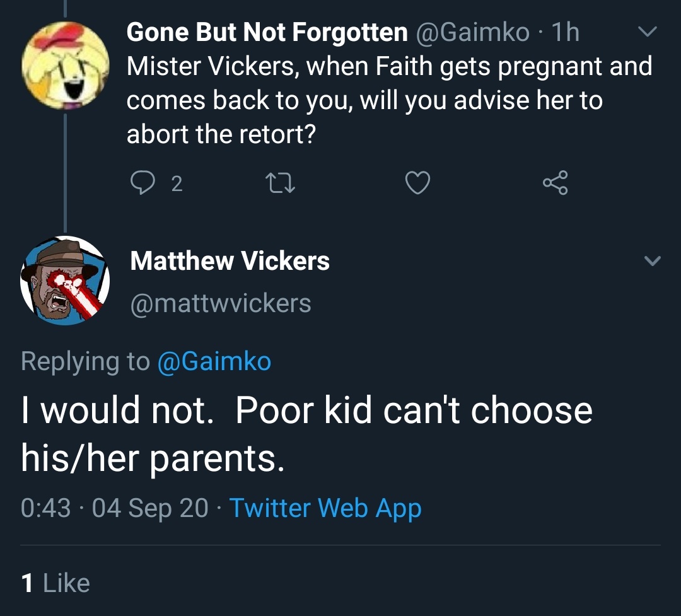View who liked via '1 Like'

[55, 583]
